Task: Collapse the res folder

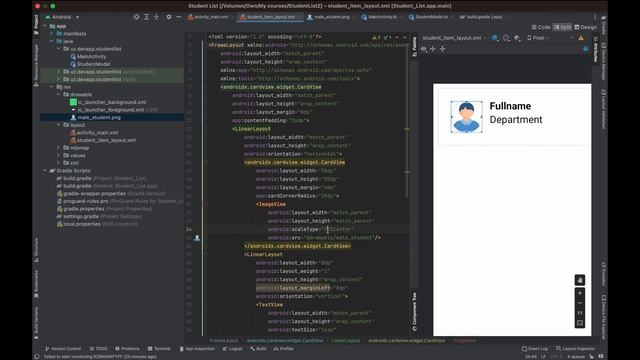Action: click(x=52, y=87)
